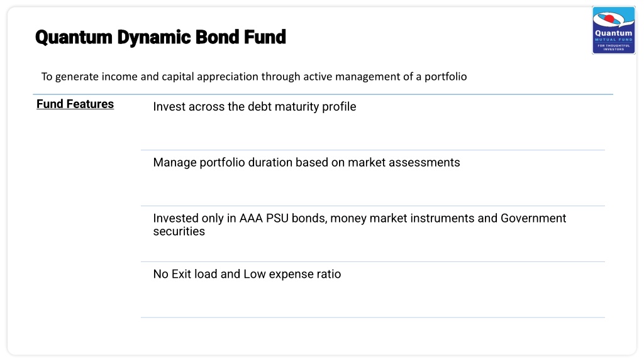Click "Invest across the debt maturity profile"
The image size is (644, 362).
click(x=255, y=107)
